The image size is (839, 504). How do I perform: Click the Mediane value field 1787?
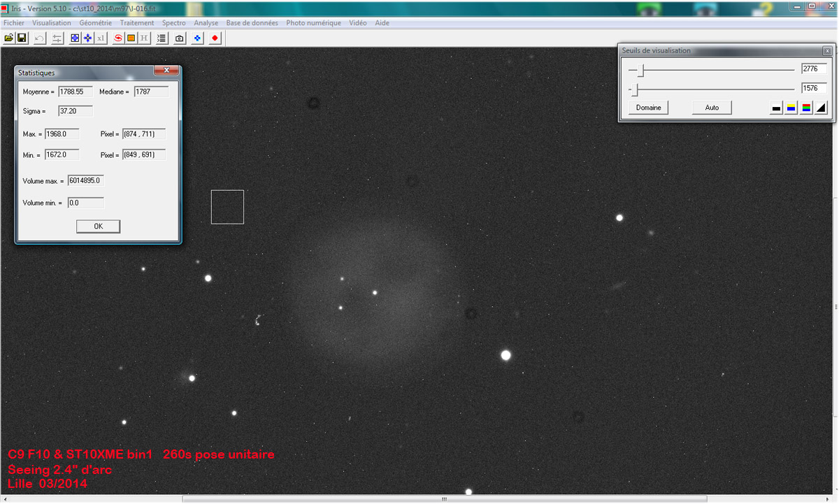click(x=152, y=92)
